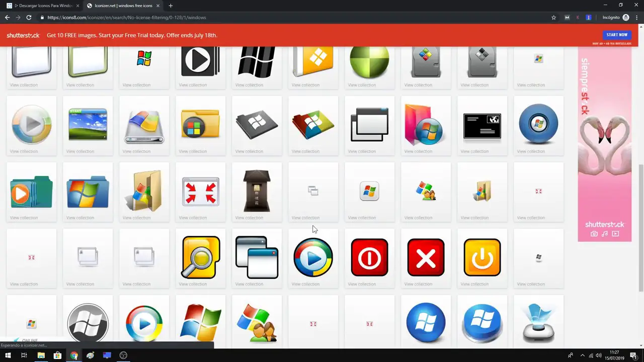Click the page vertical scrollbar

pyautogui.click(x=640, y=227)
